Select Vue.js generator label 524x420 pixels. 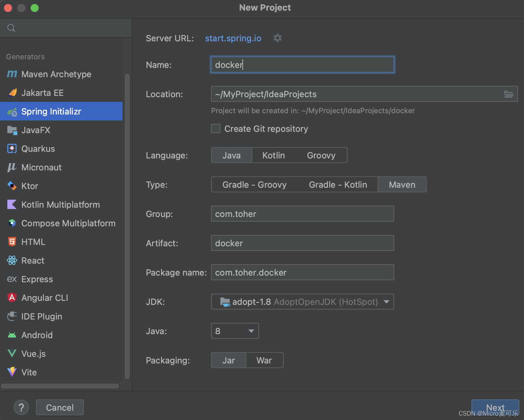point(34,354)
